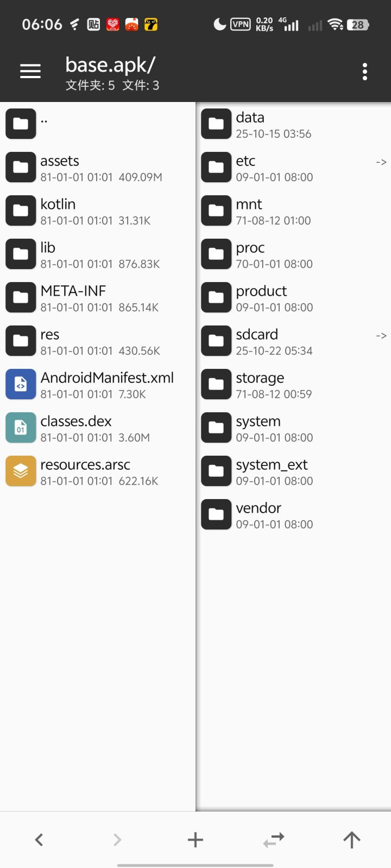Tap the plus icon to create new item

coord(195,840)
